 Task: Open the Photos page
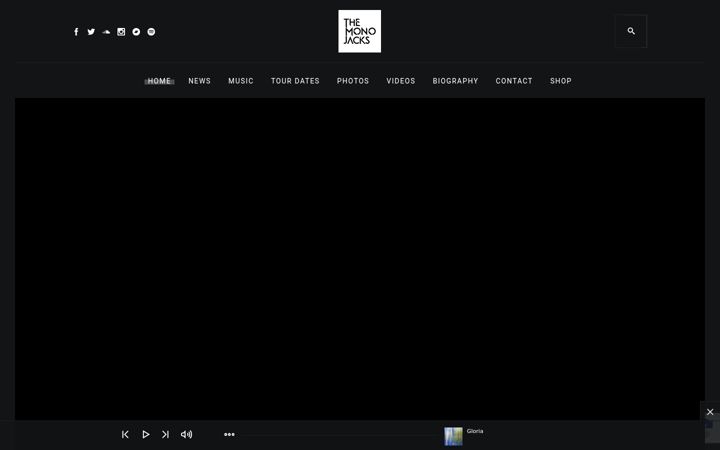(353, 81)
